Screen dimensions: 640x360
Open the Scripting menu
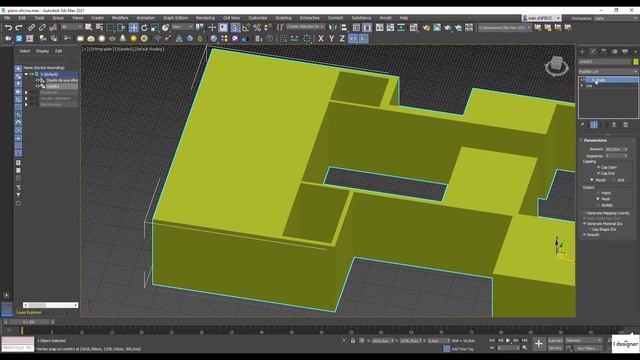pyautogui.click(x=283, y=18)
